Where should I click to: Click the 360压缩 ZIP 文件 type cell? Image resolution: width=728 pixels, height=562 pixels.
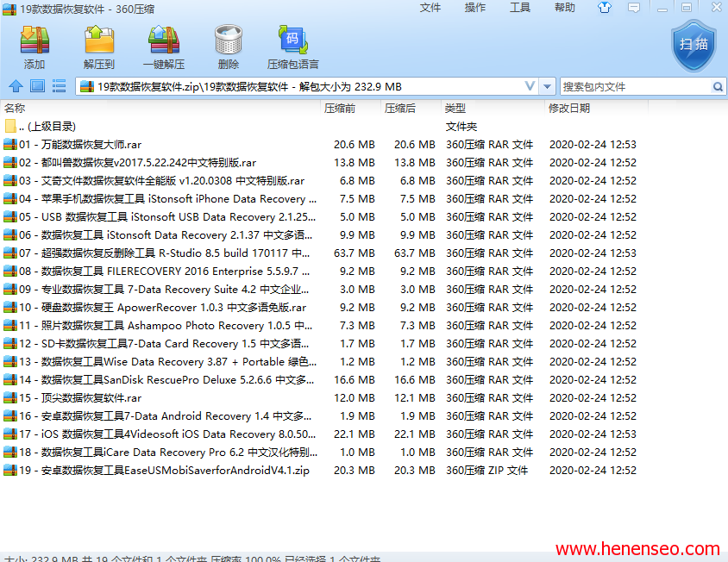click(486, 470)
